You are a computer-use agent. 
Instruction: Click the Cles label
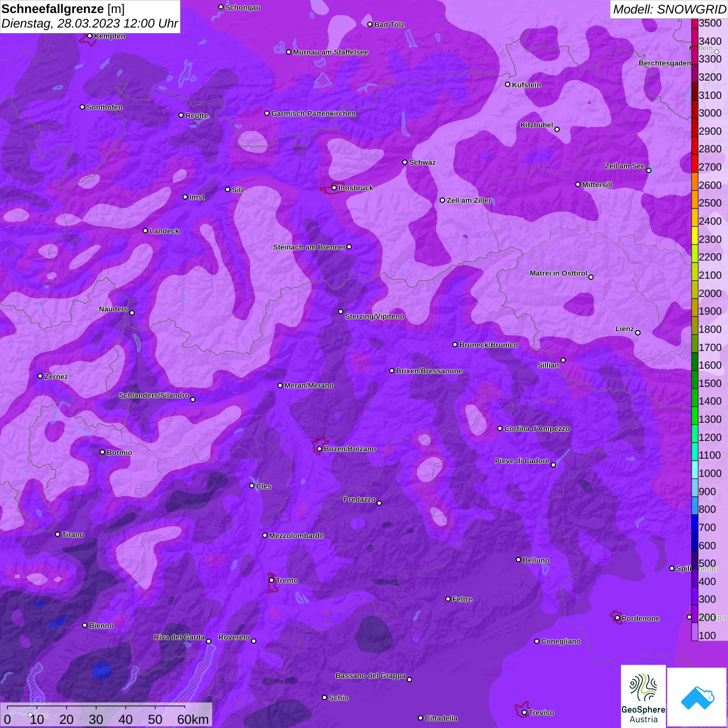(x=264, y=486)
